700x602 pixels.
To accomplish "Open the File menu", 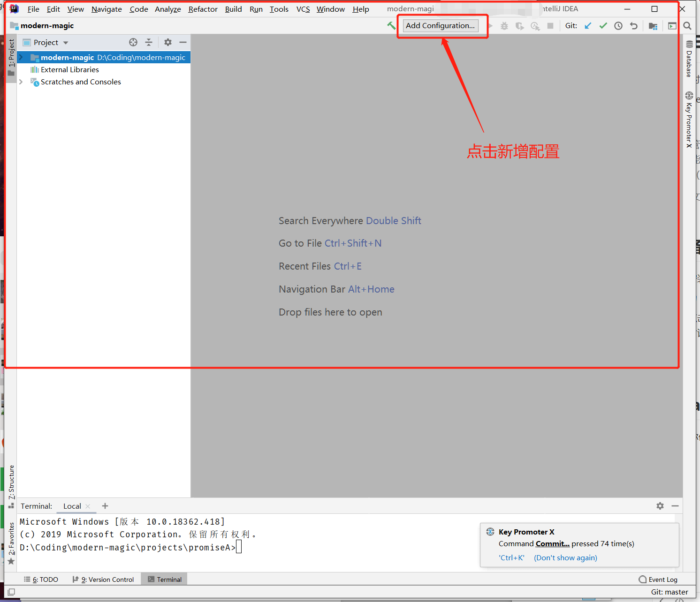I will tap(33, 9).
